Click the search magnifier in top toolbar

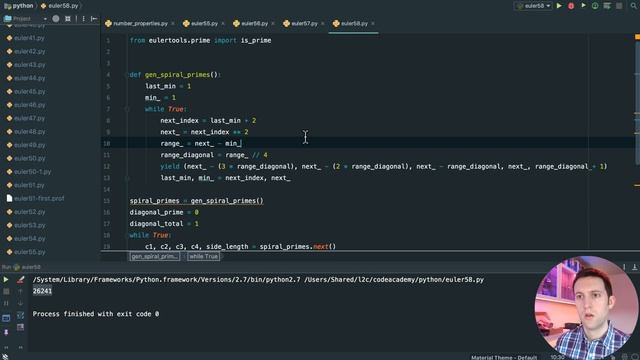click(x=634, y=6)
